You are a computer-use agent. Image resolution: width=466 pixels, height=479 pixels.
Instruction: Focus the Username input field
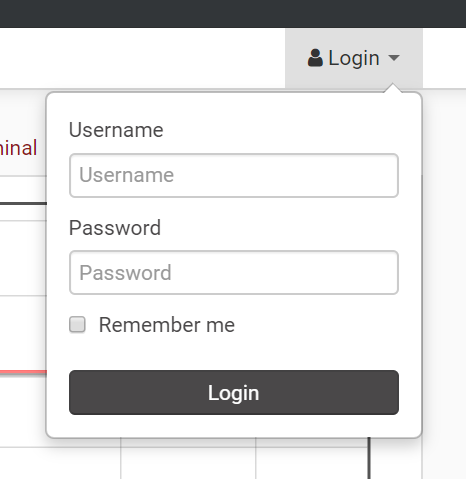coord(234,175)
